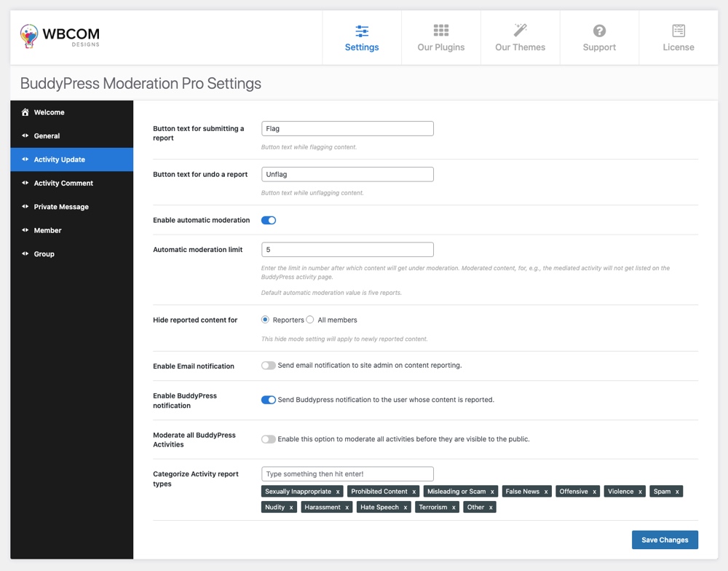Click 'Default automatic moderation value is five reports'

(x=331, y=293)
